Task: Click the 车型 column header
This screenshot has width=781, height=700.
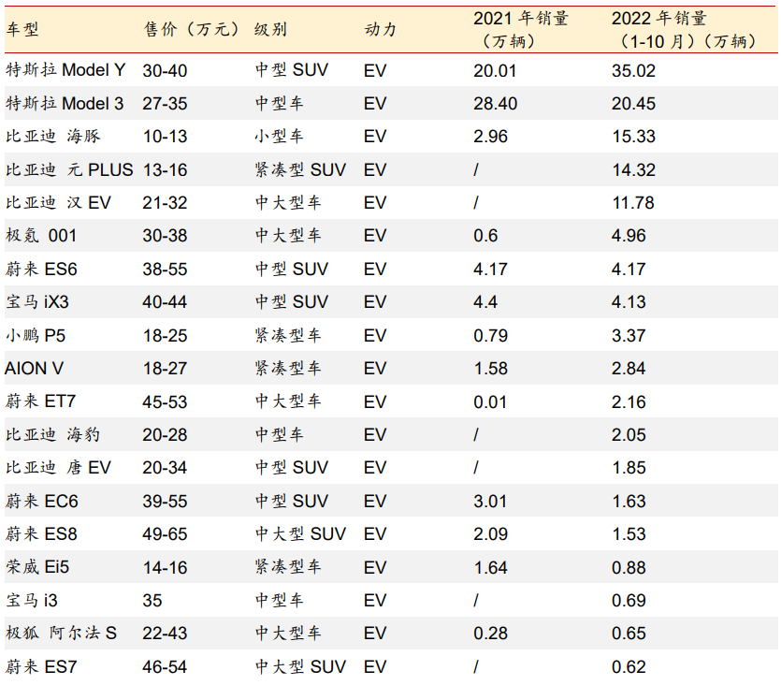Action: (22, 29)
